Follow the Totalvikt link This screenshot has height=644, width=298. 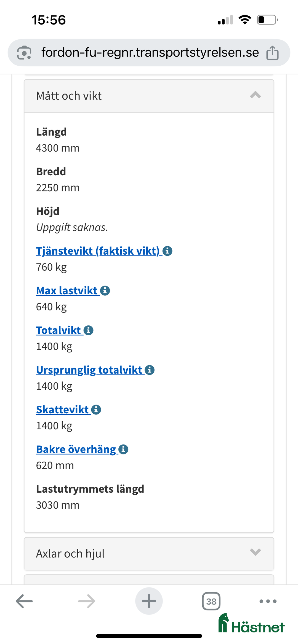pyautogui.click(x=58, y=330)
